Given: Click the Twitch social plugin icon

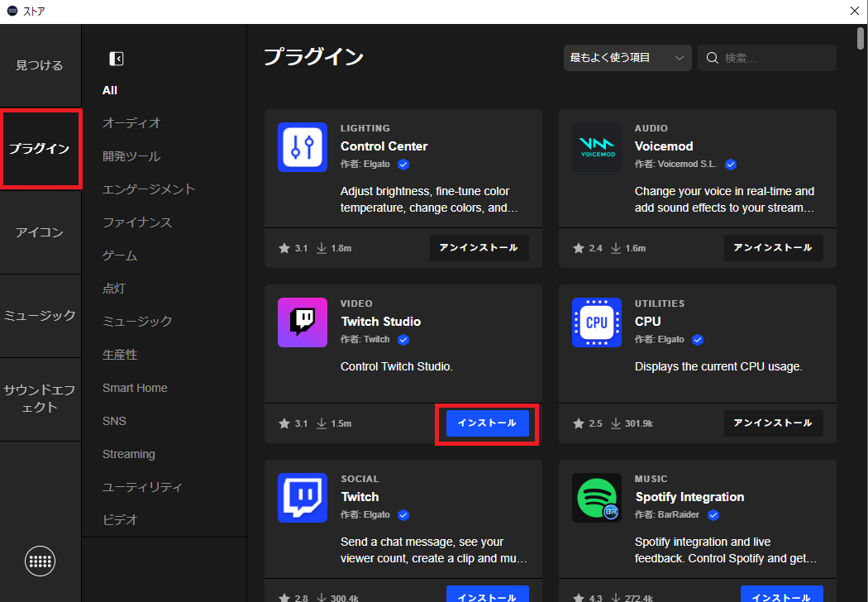Looking at the screenshot, I should 302,498.
